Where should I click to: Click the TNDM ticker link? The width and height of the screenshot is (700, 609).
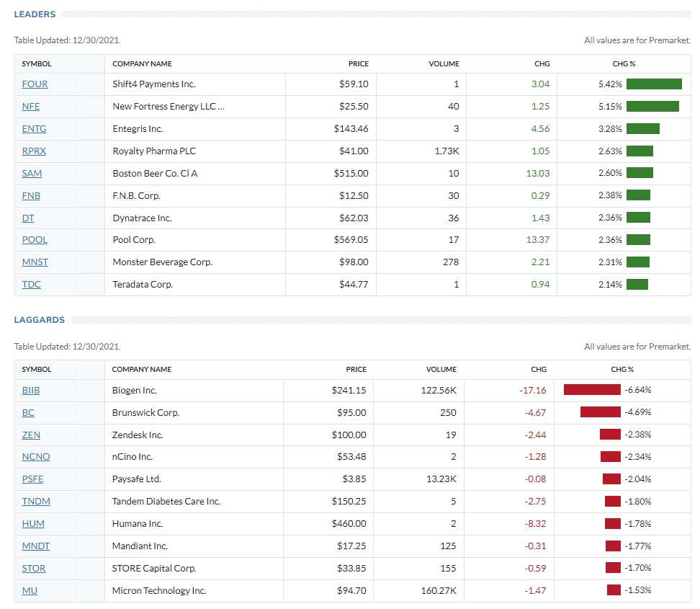point(36,502)
